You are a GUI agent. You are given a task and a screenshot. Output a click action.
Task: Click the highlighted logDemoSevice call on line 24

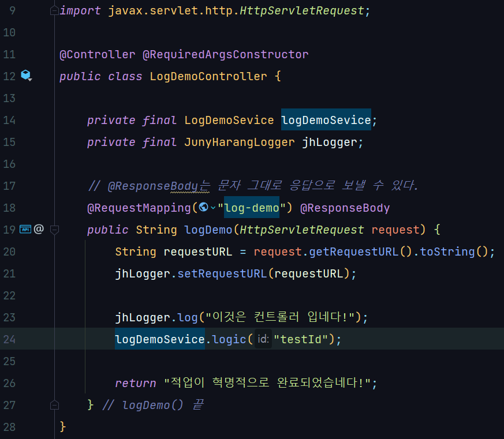tap(160, 339)
